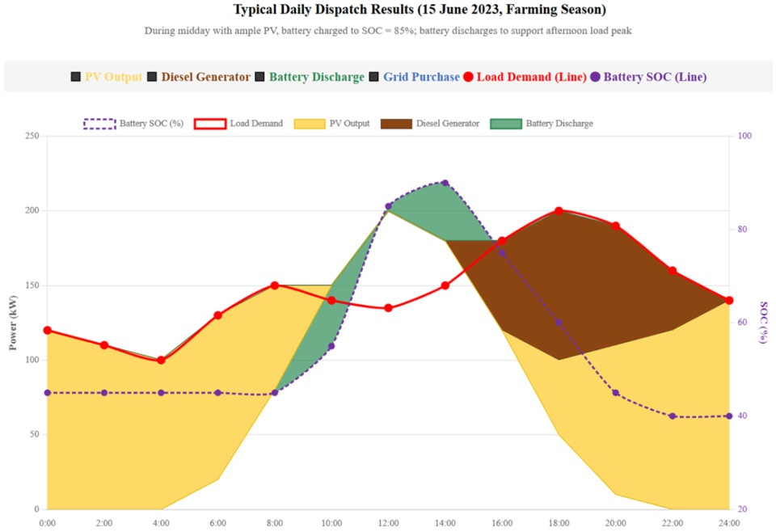
Task: Click the Battery SOC point at 24:00
Action: click(729, 416)
